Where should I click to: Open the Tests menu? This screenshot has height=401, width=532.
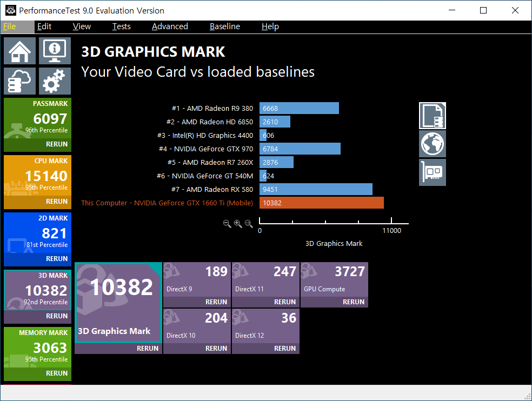tap(122, 26)
